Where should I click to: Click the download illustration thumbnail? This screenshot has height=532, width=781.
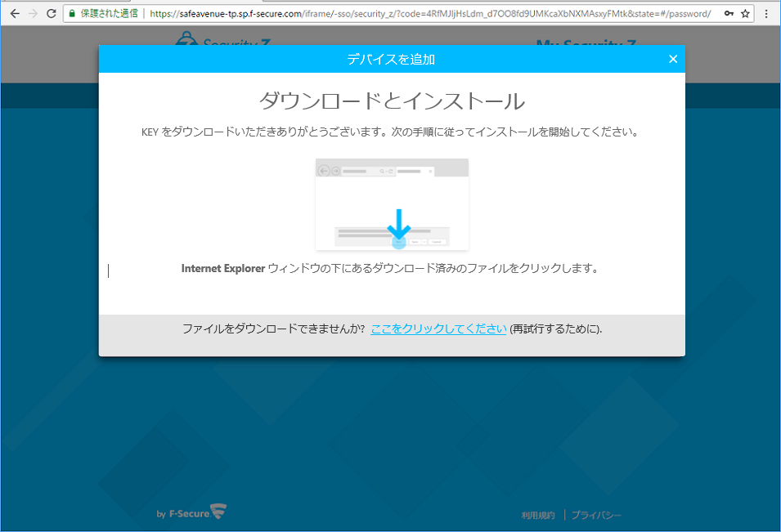[392, 204]
